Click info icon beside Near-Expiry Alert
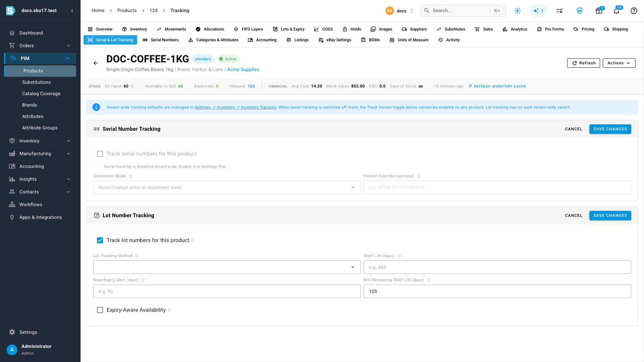The height and width of the screenshot is (362, 644). point(143,280)
